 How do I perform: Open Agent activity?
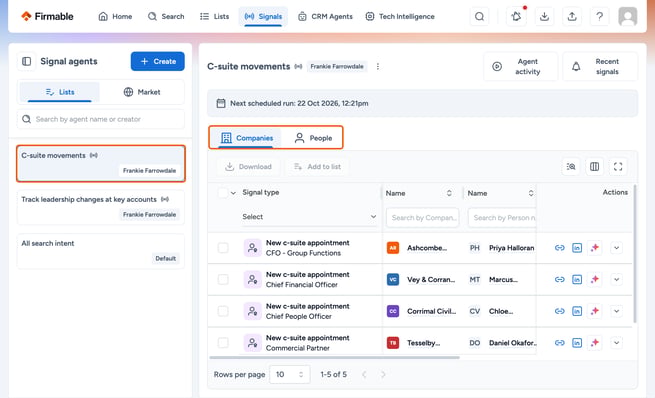click(520, 66)
